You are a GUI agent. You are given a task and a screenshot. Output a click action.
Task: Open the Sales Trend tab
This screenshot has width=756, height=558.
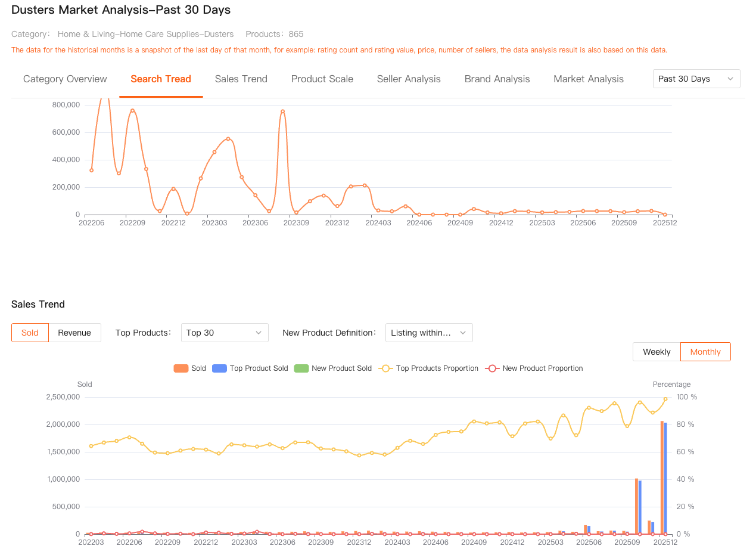pos(241,79)
